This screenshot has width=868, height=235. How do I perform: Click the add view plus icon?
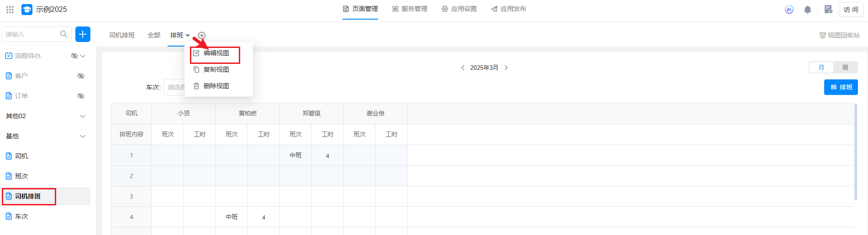(x=202, y=36)
